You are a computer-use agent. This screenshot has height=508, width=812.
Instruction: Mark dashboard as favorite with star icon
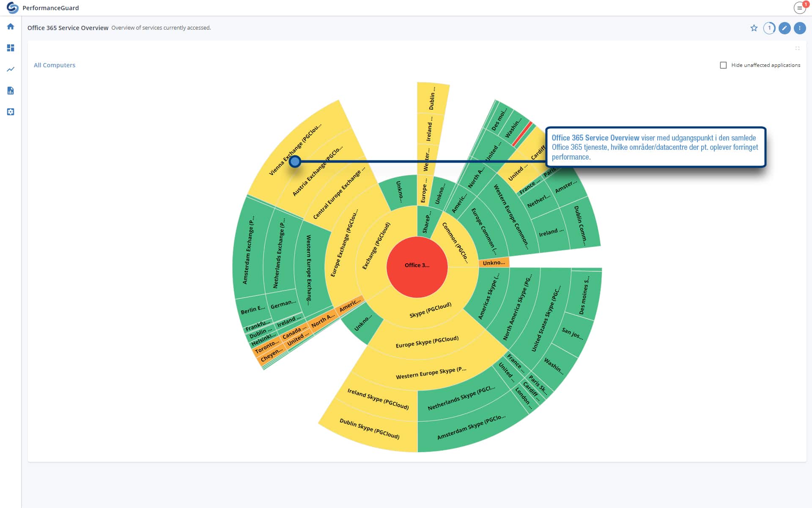[754, 28]
